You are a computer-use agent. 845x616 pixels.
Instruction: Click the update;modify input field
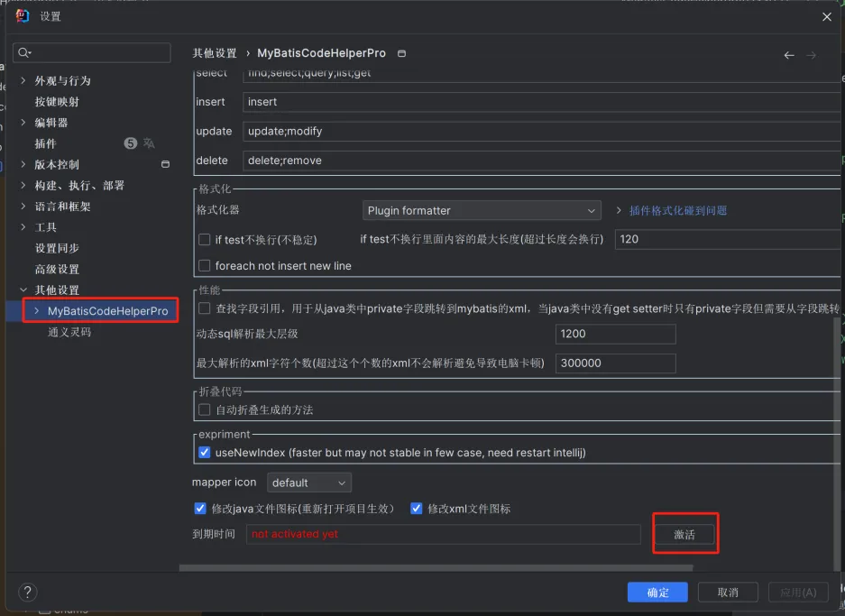pyautogui.click(x=542, y=131)
